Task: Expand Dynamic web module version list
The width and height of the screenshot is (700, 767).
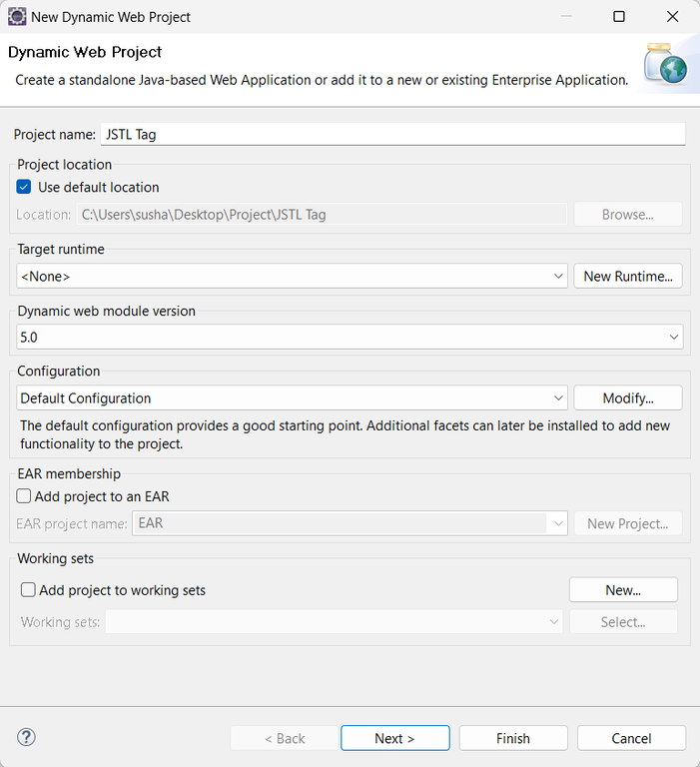Action: click(x=350, y=337)
